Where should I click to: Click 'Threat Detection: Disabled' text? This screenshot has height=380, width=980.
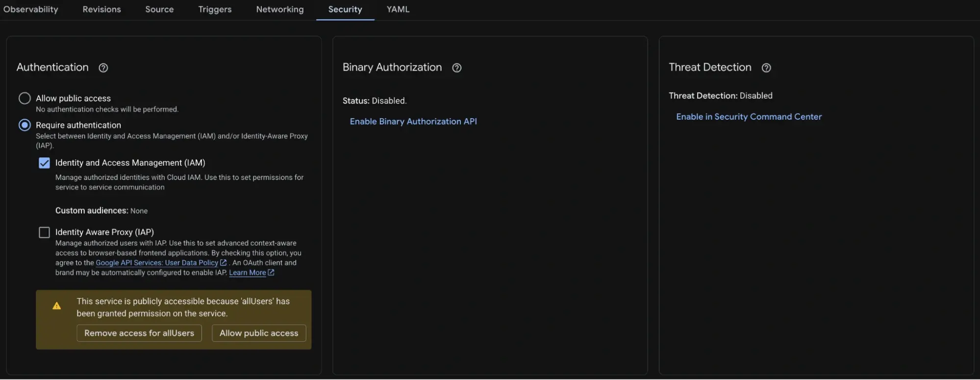point(721,96)
